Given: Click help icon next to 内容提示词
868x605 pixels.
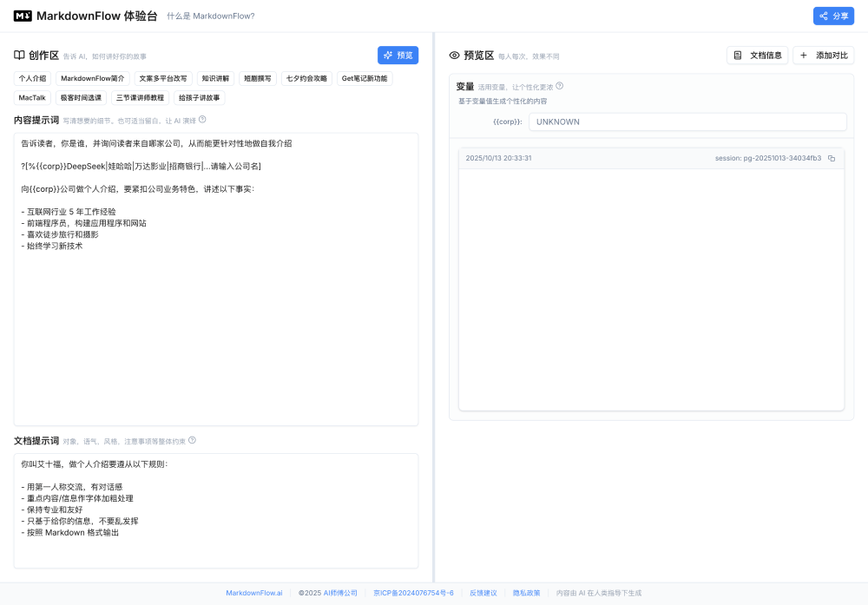Looking at the screenshot, I should (202, 120).
